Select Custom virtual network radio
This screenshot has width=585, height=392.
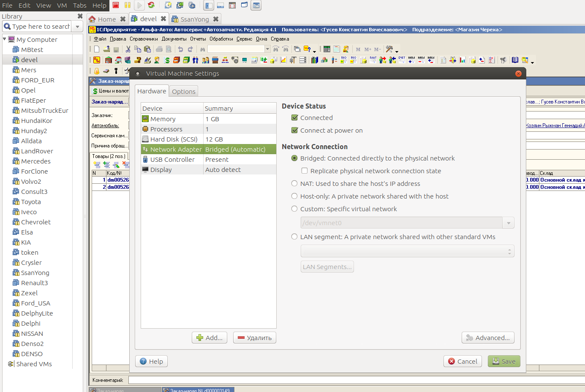coord(294,209)
